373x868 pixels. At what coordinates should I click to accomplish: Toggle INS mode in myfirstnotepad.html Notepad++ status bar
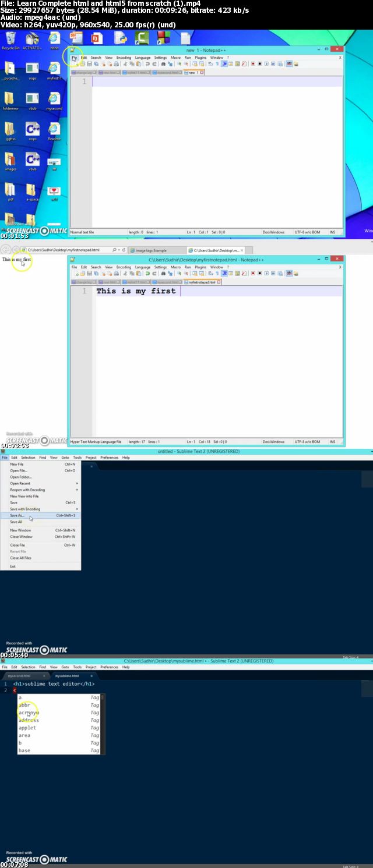(333, 442)
